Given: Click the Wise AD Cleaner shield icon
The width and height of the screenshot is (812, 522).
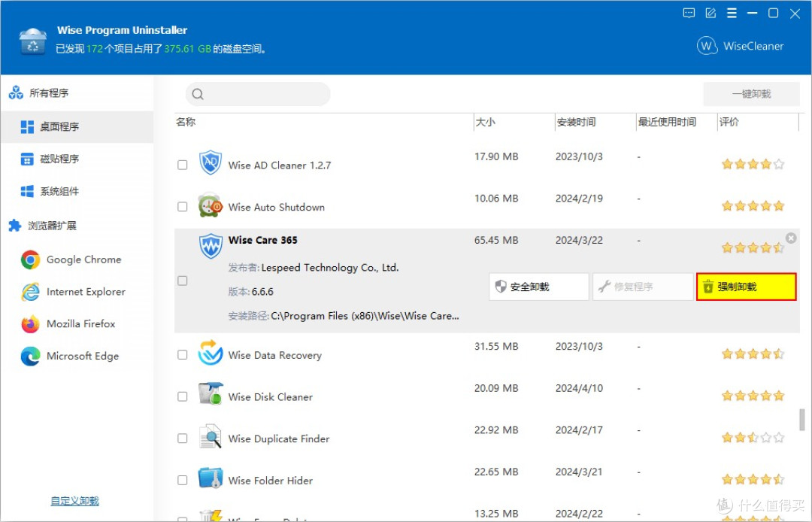Looking at the screenshot, I should 211,162.
